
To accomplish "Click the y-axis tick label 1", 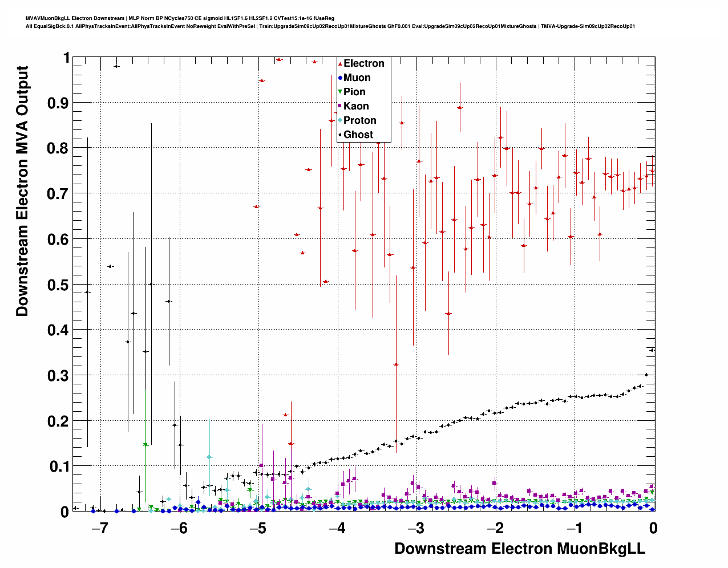I will pos(66,58).
